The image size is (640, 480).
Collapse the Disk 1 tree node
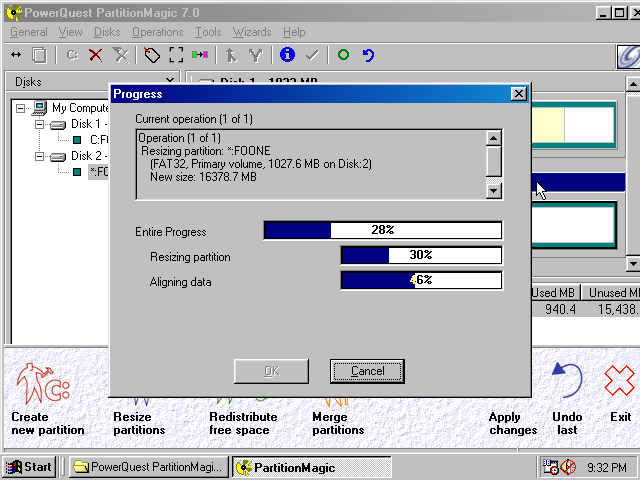39,124
